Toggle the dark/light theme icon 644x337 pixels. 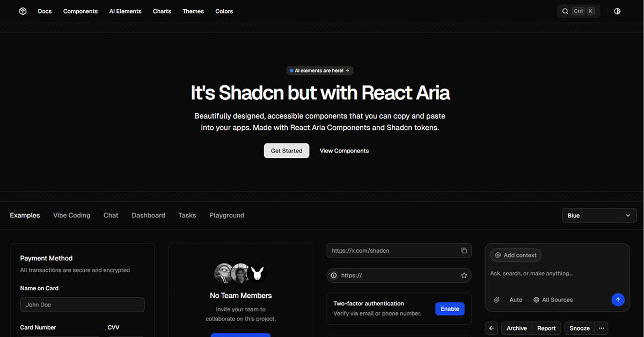[617, 11]
